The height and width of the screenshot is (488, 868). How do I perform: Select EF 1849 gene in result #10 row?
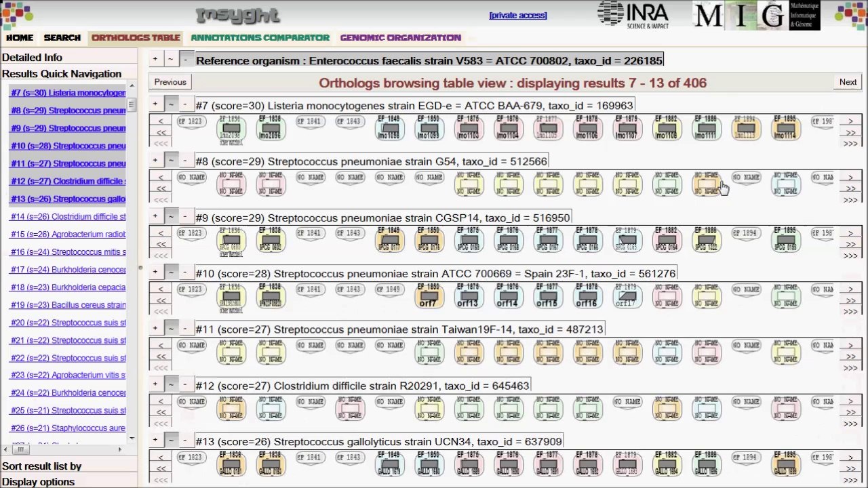[389, 289]
